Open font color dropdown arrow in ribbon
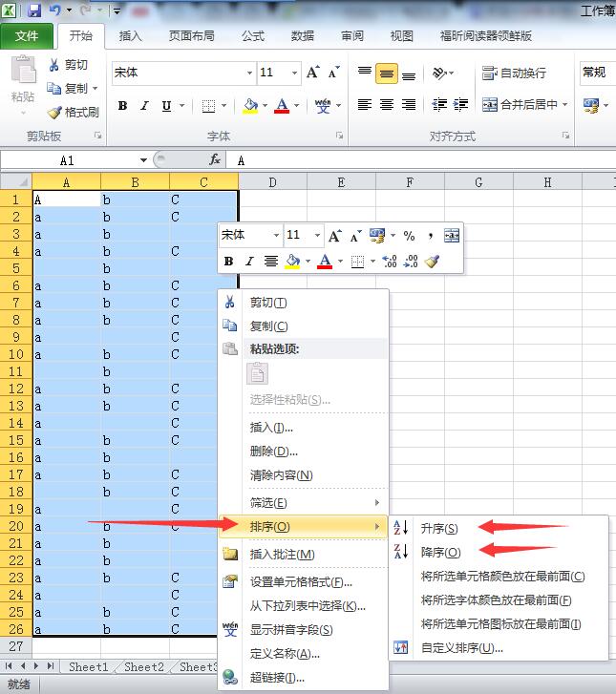 tap(296, 106)
